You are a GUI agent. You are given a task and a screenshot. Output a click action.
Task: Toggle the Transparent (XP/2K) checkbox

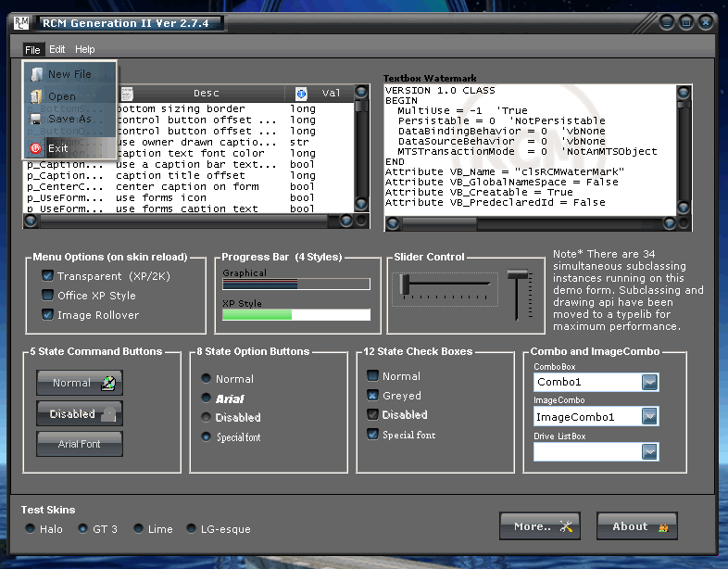[x=47, y=276]
